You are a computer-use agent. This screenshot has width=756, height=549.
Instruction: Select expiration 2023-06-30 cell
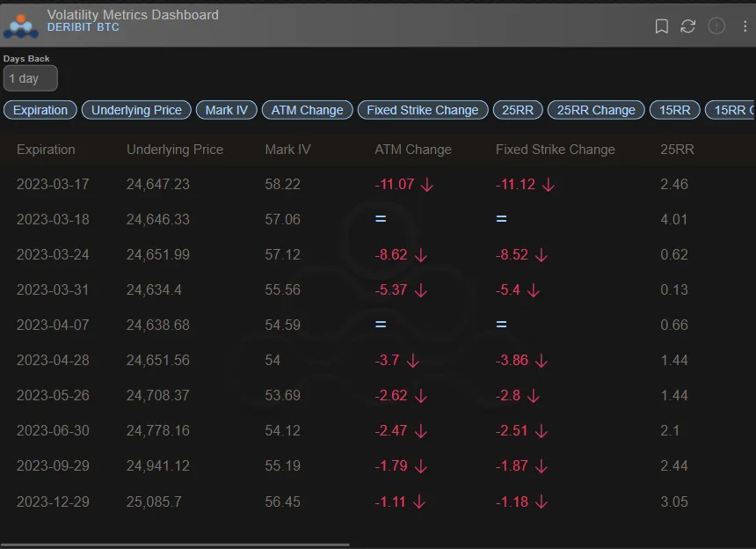(x=53, y=431)
